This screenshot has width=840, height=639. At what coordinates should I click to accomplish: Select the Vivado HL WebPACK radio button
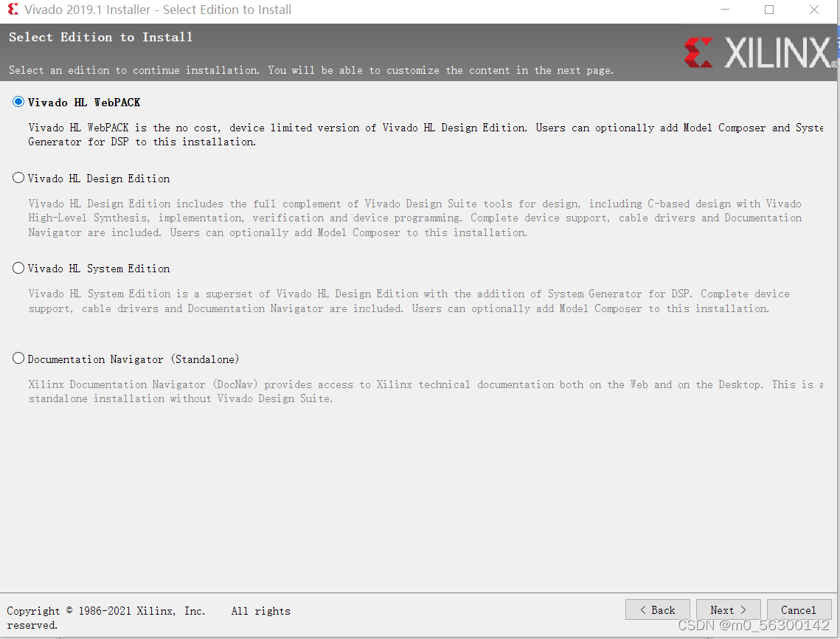(18, 102)
